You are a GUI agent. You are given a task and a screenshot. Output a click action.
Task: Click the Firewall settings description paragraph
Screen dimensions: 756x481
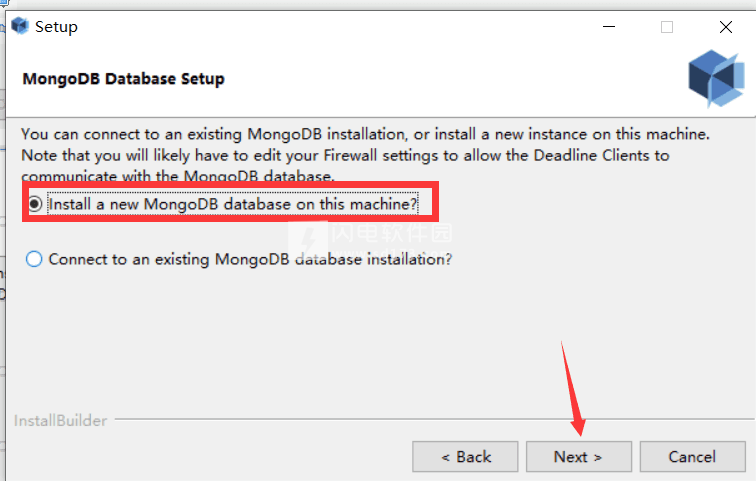[x=365, y=154]
